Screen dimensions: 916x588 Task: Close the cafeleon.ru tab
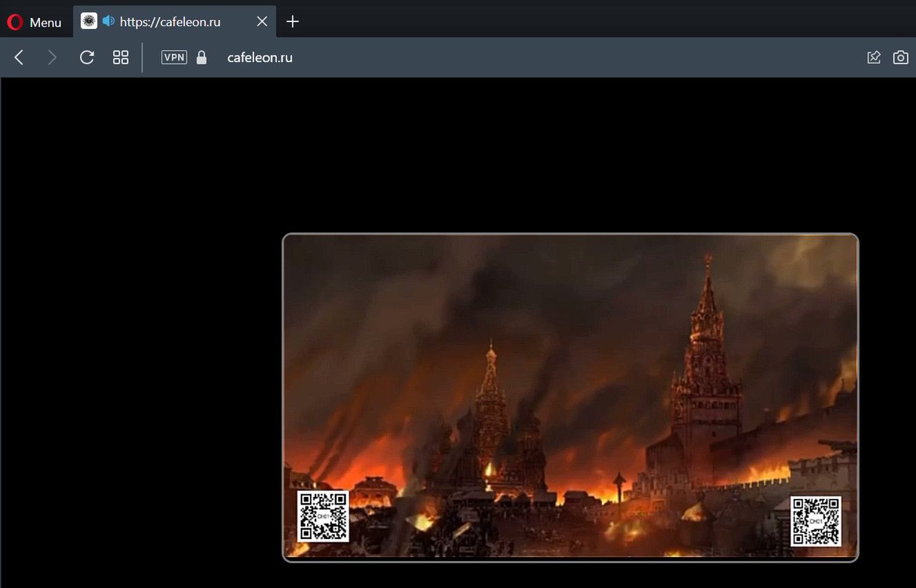pos(262,21)
